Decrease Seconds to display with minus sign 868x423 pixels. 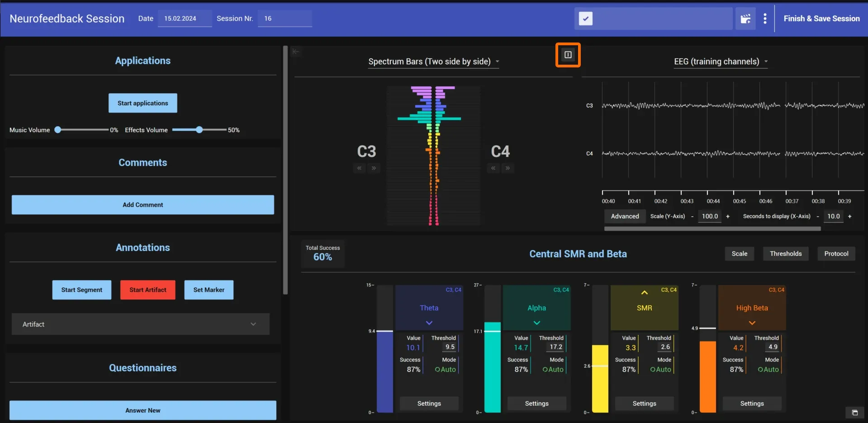click(x=817, y=216)
